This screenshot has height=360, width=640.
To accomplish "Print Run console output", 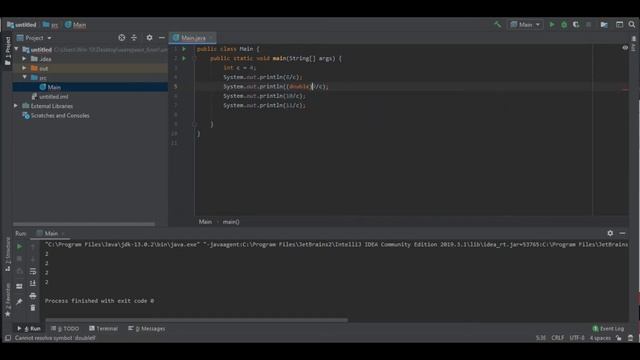I will coord(33,296).
